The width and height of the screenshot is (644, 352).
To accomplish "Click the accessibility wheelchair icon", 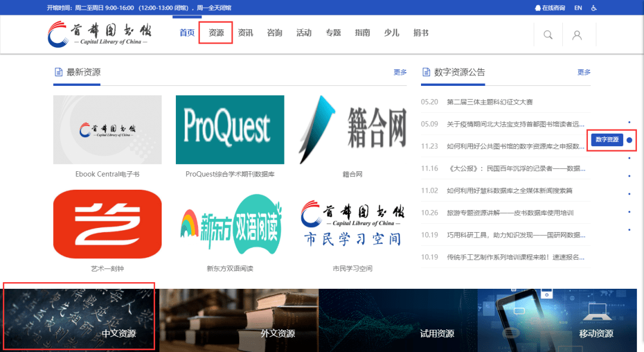I will pyautogui.click(x=594, y=8).
